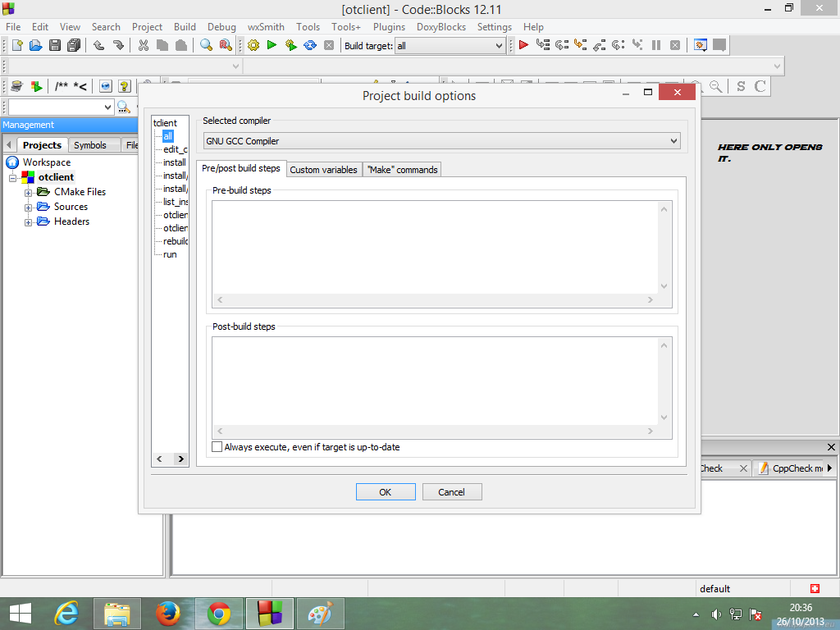Open the wxSmith menu
This screenshot has height=630, width=840.
(x=266, y=27)
